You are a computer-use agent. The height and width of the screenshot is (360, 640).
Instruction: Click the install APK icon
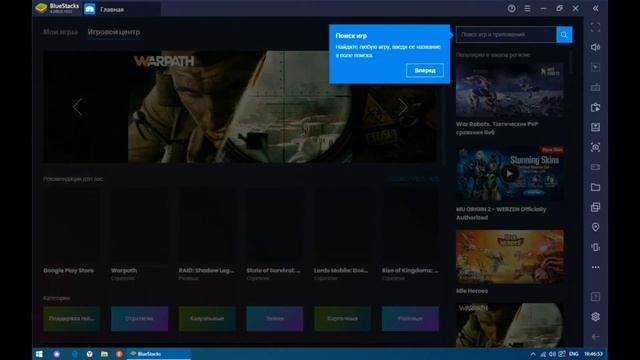(596, 127)
